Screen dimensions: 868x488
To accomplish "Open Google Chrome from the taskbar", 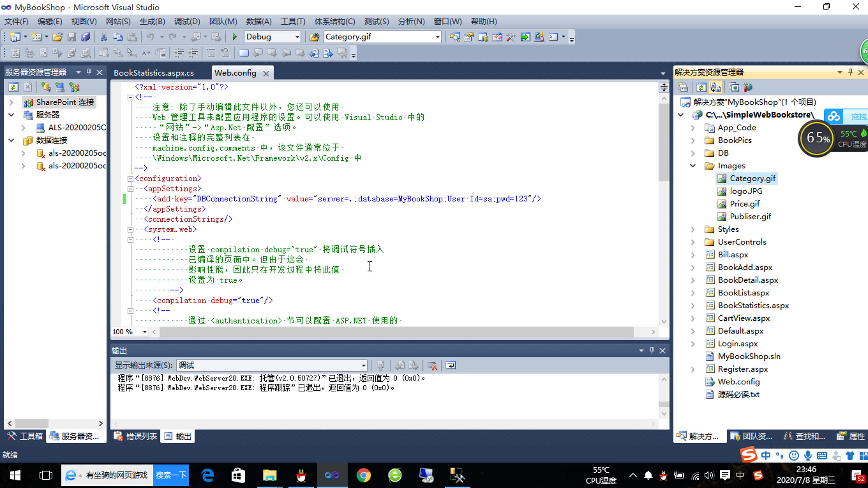I will [363, 475].
